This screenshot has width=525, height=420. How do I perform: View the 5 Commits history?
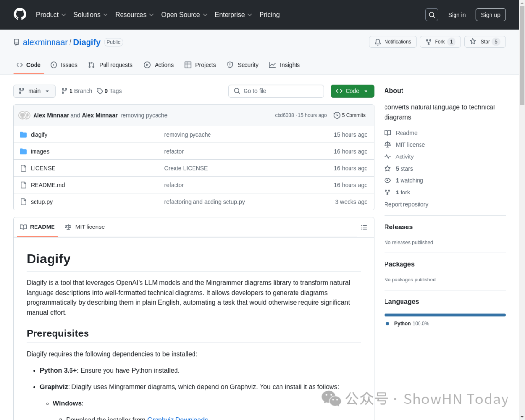tap(350, 115)
